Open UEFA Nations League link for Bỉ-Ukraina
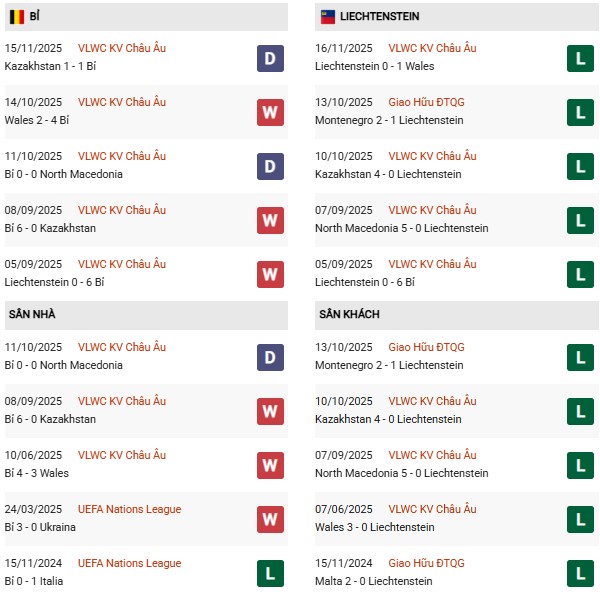This screenshot has width=600, height=592. [129, 509]
